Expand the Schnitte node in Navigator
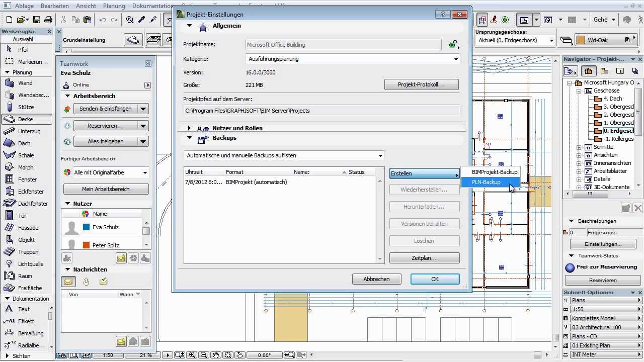 579,147
